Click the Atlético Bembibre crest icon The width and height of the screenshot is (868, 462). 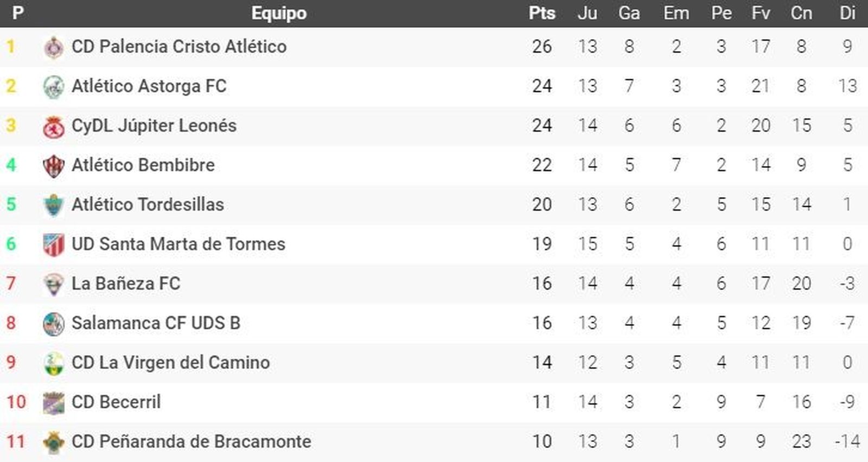53,166
